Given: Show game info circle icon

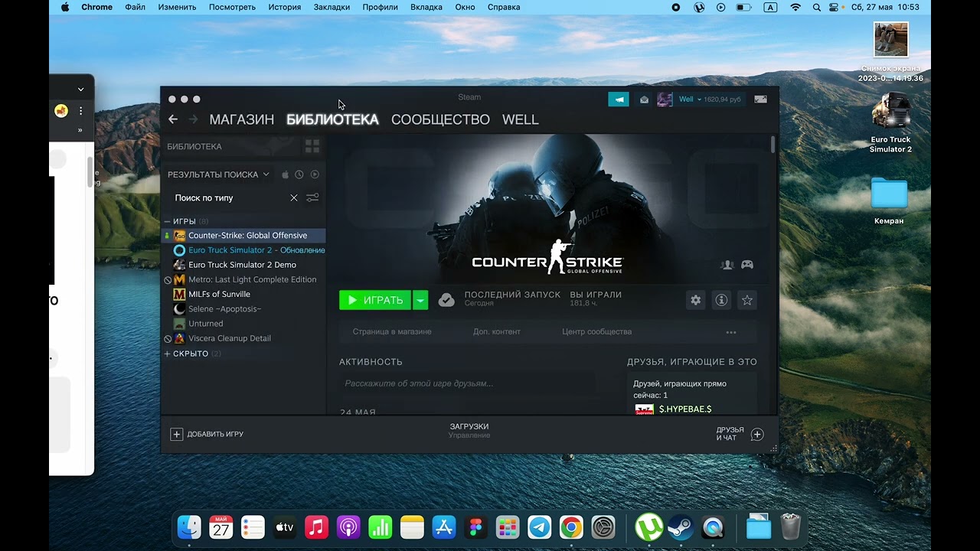Looking at the screenshot, I should click(x=721, y=300).
